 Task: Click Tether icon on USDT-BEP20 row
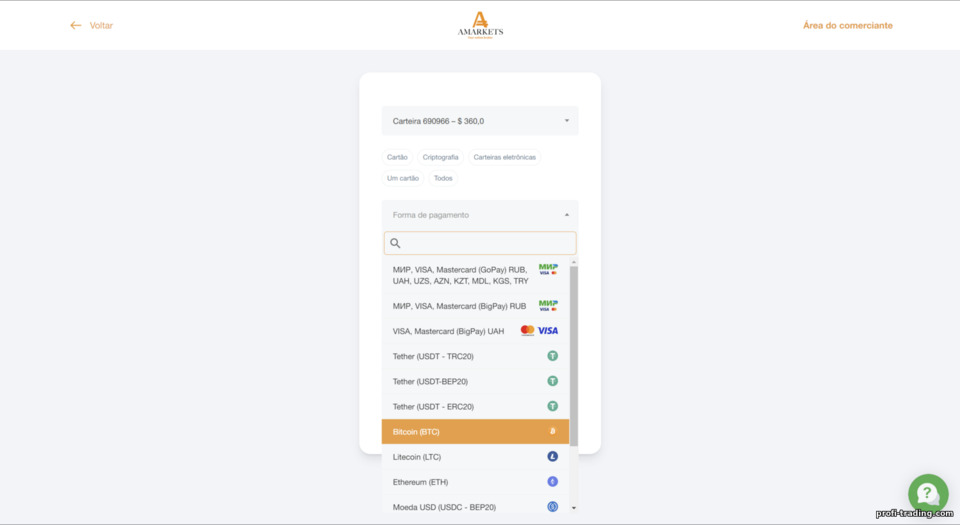552,381
